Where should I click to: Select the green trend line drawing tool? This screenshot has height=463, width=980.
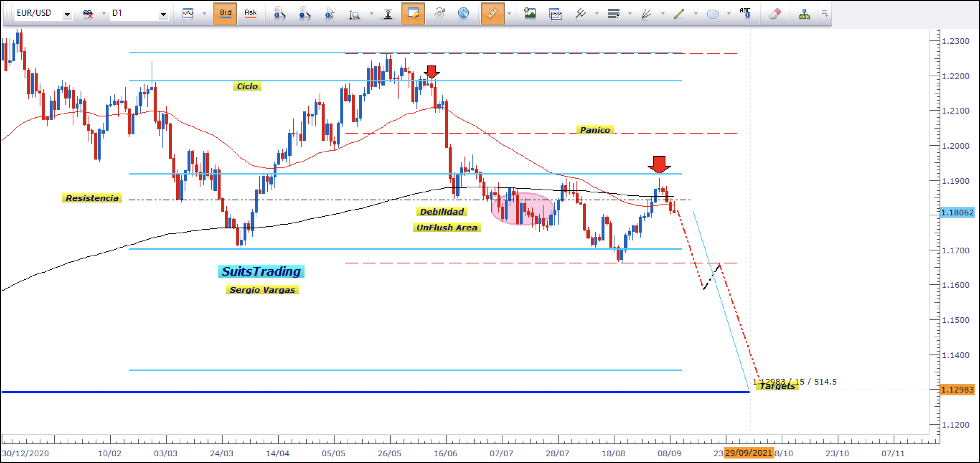coord(679,14)
